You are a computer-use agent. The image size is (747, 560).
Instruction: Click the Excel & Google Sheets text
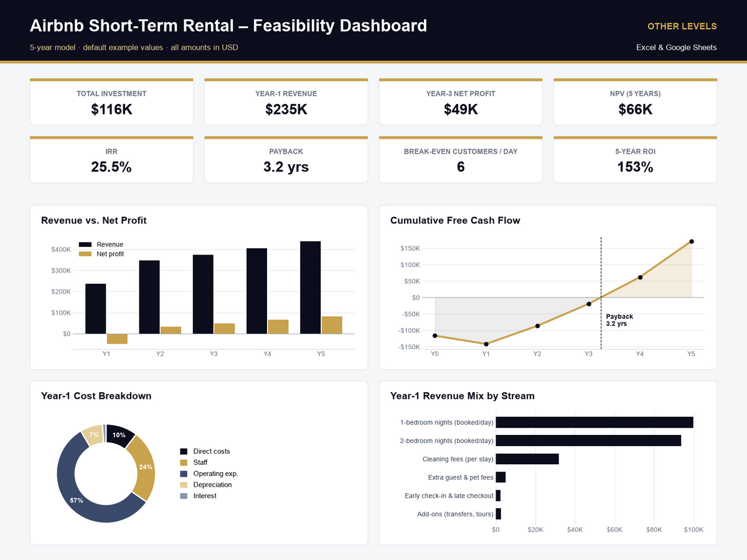[x=676, y=47]
